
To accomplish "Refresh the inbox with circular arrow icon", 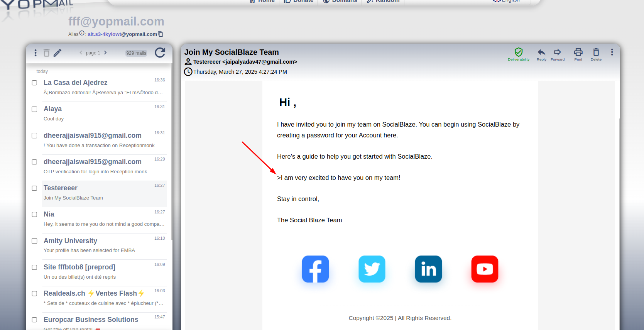I will pos(160,52).
